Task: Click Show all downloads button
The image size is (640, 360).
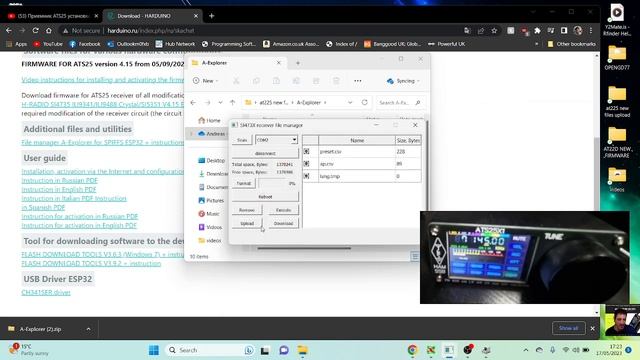Action: tap(568, 328)
